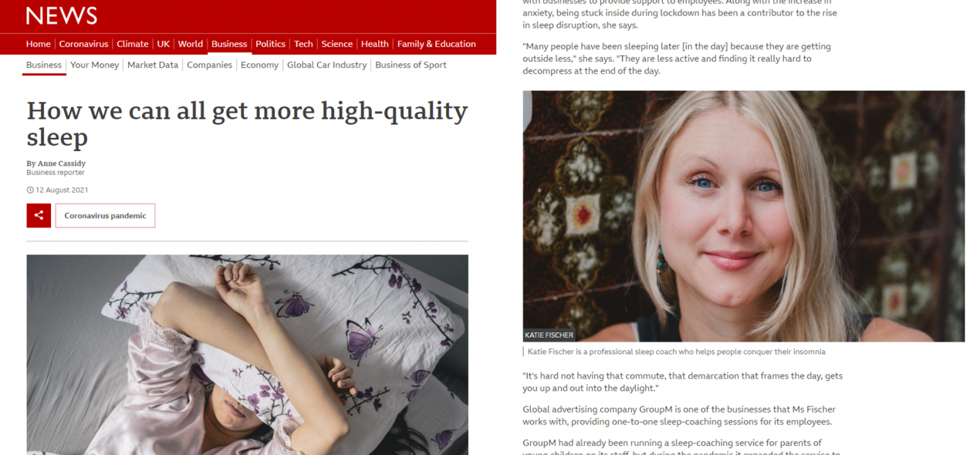This screenshot has width=980, height=455.
Task: Open the UK news section
Action: pyautogui.click(x=163, y=44)
